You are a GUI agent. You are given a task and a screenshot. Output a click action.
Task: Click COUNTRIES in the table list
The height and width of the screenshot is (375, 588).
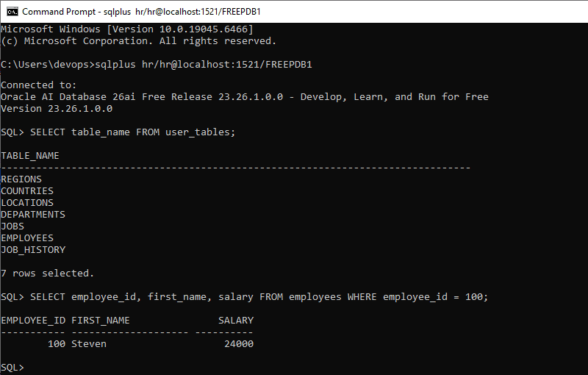[x=27, y=190]
